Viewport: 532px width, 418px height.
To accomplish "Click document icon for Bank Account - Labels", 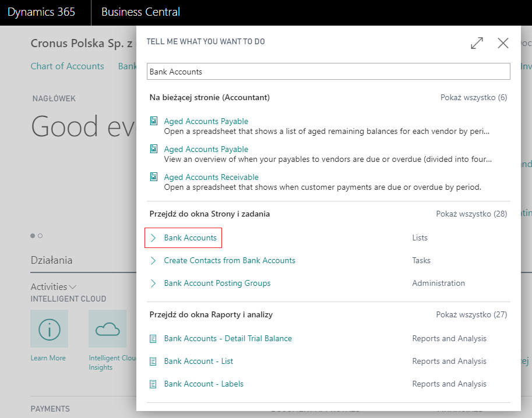I will [x=153, y=384].
